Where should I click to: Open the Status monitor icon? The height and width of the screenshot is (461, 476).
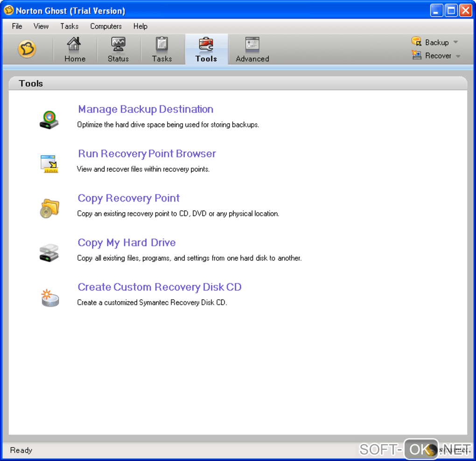(118, 44)
